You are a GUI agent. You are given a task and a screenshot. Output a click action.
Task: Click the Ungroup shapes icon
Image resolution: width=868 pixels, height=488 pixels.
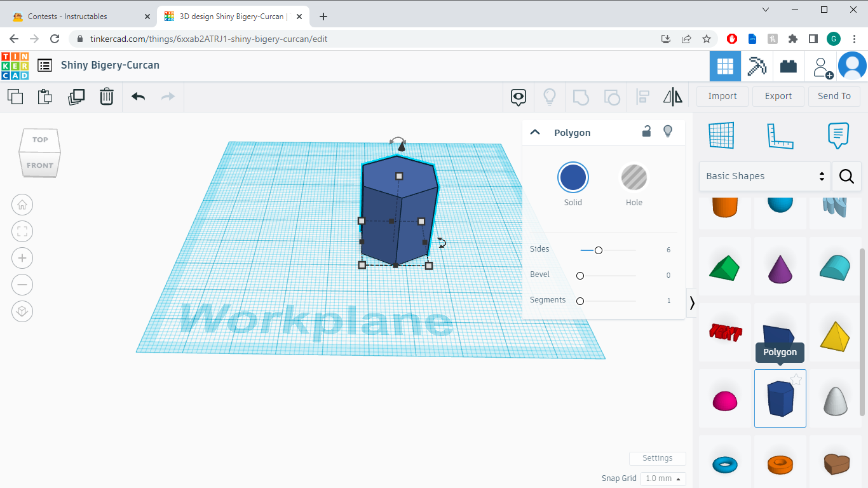pyautogui.click(x=611, y=97)
